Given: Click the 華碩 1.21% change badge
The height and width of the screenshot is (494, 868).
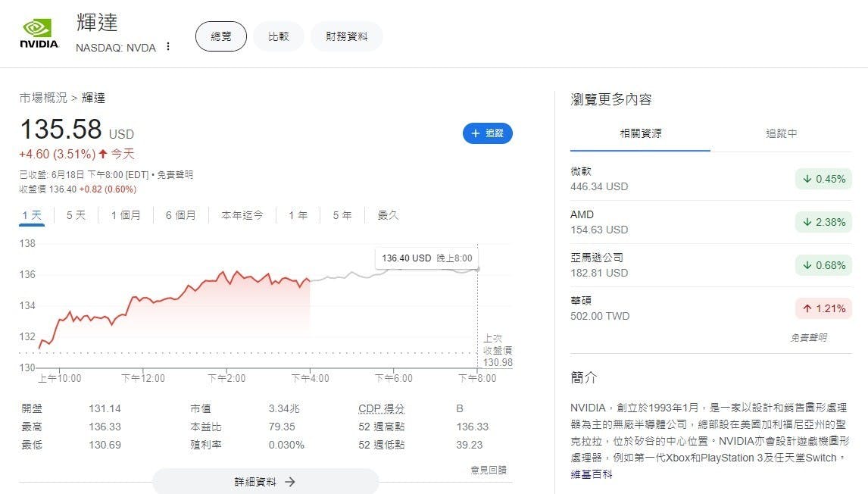Looking at the screenshot, I should coord(824,308).
